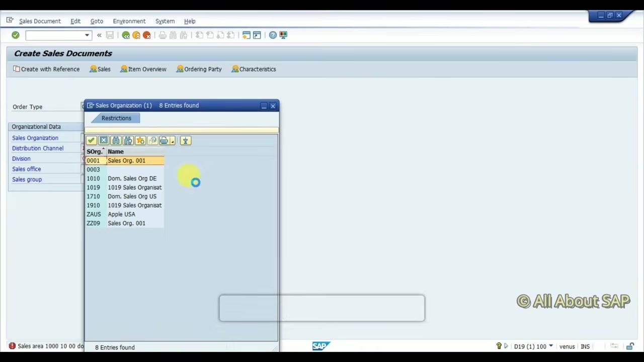
Task: Click the SOrg. column header
Action: 96,152
